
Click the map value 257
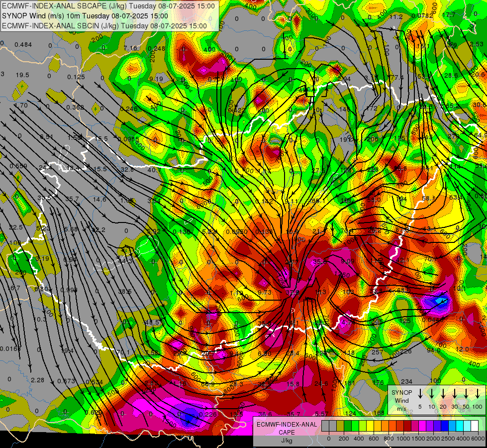(x=378, y=352)
